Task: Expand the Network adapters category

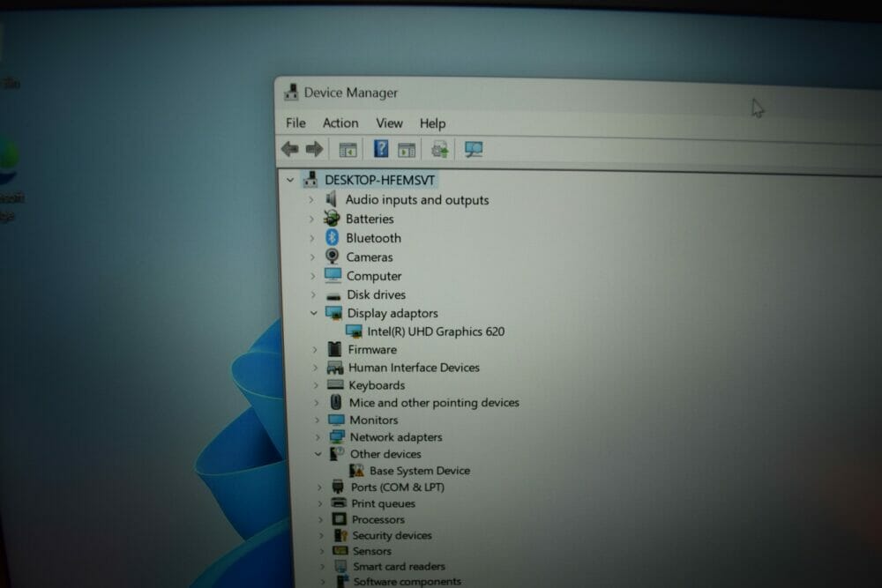Action: click(318, 436)
